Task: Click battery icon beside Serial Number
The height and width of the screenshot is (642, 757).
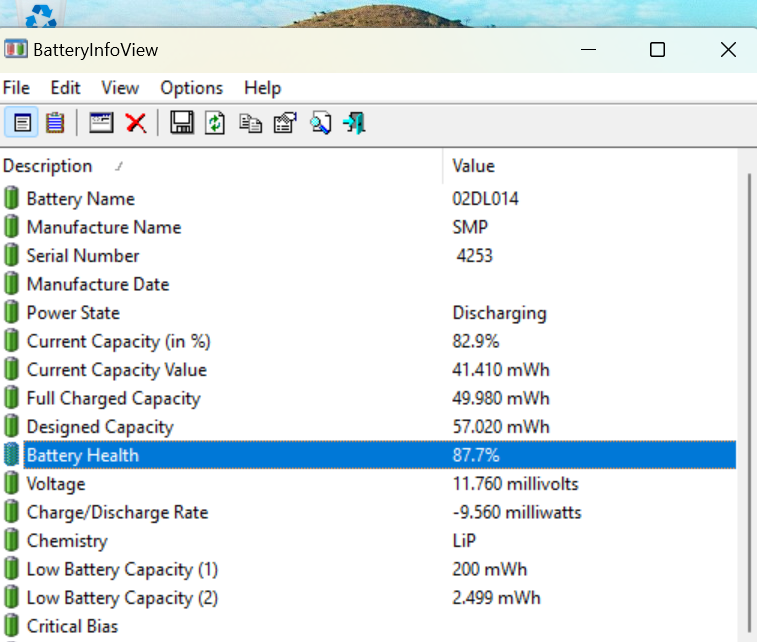Action: (x=12, y=255)
